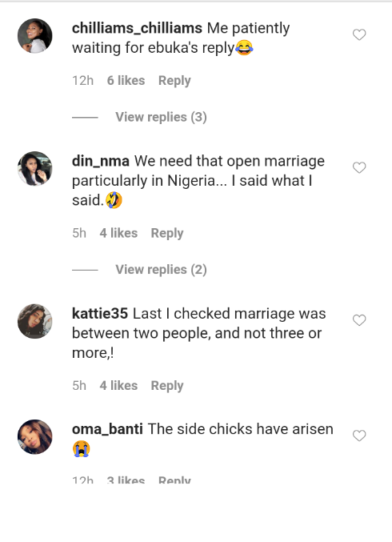
Task: Open din_nma's profile avatar
Action: click(35, 169)
